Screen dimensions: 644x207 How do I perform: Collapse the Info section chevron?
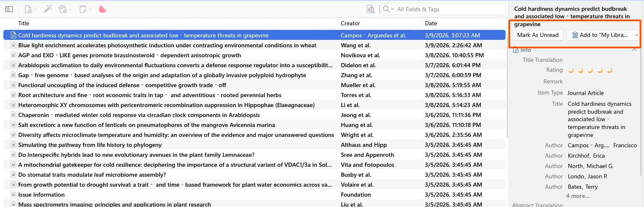pos(634,50)
